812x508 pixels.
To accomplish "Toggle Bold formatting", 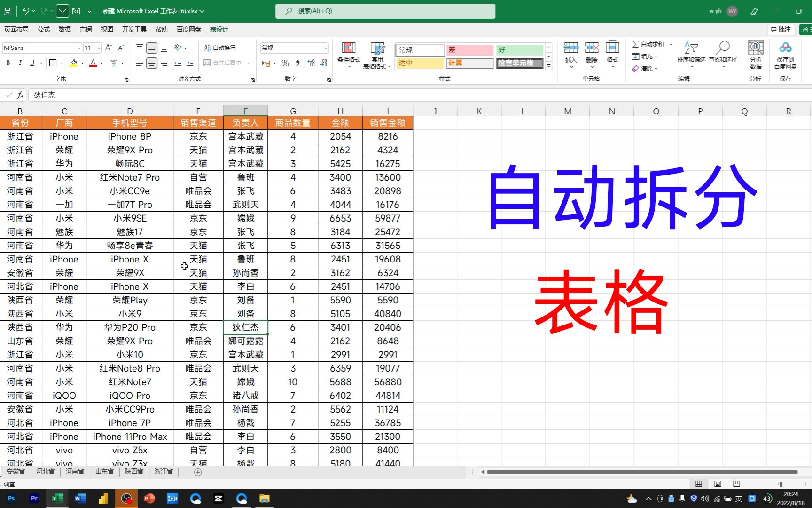I will coord(8,63).
